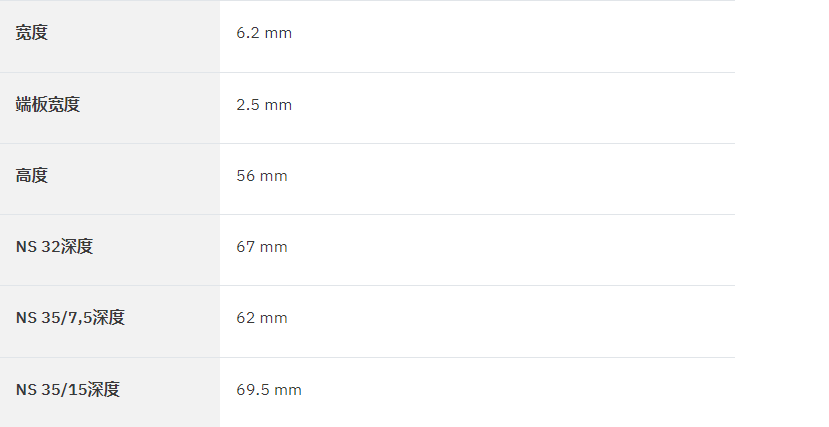The height and width of the screenshot is (427, 829).
Task: Click the NS 32深度 label
Action: pos(54,247)
